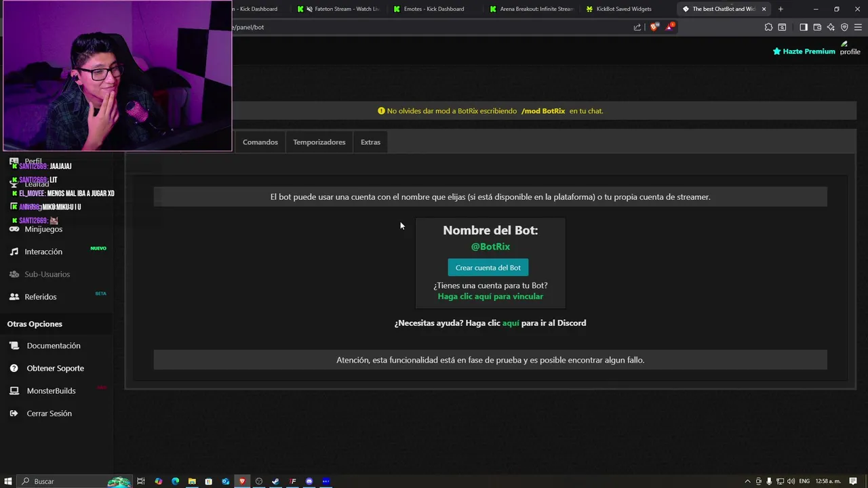Screen dimensions: 868x488
Task: Open the browser tab search page icon
Action: tap(782, 27)
